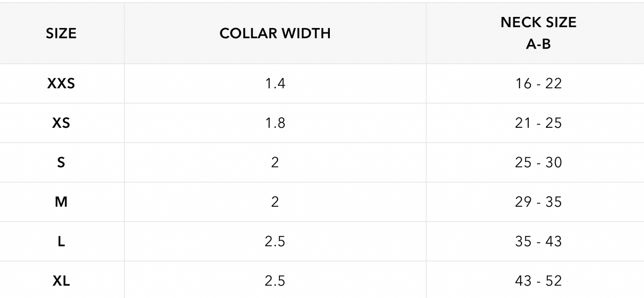The height and width of the screenshot is (298, 644).
Task: Click collar width 1.4 cell
Action: click(275, 83)
